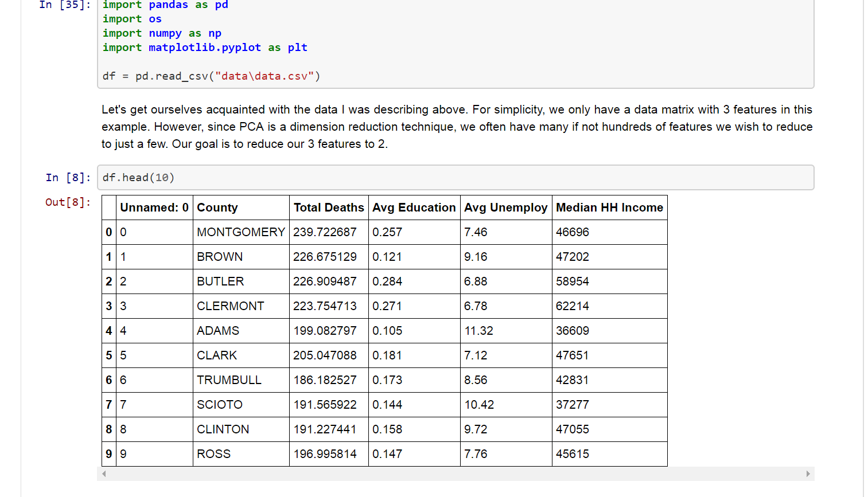
Task: Click the SCIOTO county cell
Action: (241, 405)
